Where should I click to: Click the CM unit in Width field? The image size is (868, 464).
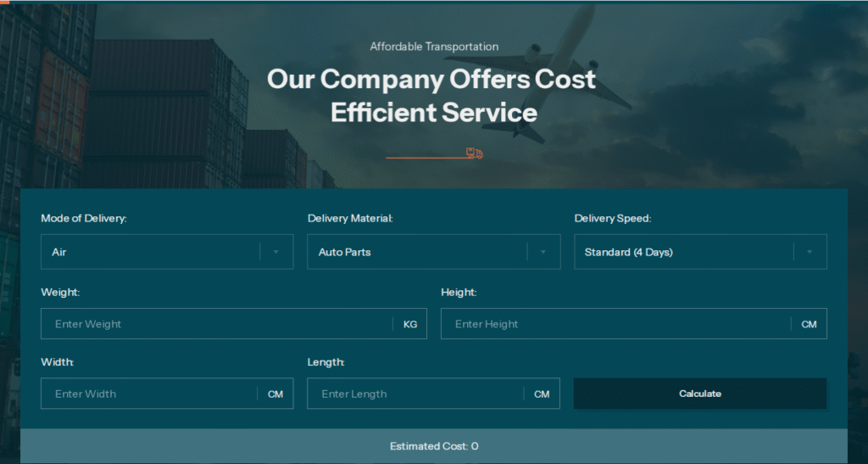275,394
